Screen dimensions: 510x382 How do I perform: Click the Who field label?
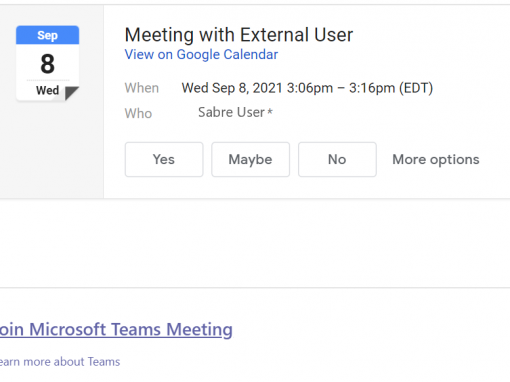tap(138, 113)
